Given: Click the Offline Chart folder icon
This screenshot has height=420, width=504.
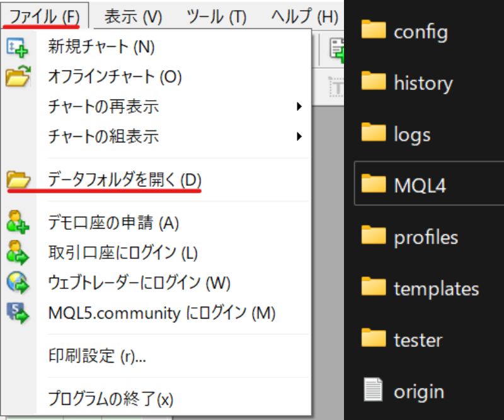Looking at the screenshot, I should (x=17, y=77).
